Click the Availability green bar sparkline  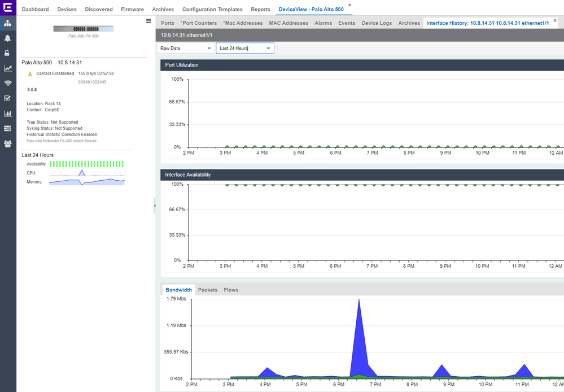[87, 164]
